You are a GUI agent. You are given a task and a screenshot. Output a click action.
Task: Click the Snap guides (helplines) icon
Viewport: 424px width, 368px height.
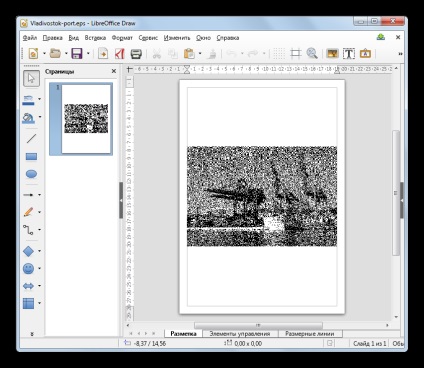pos(296,53)
